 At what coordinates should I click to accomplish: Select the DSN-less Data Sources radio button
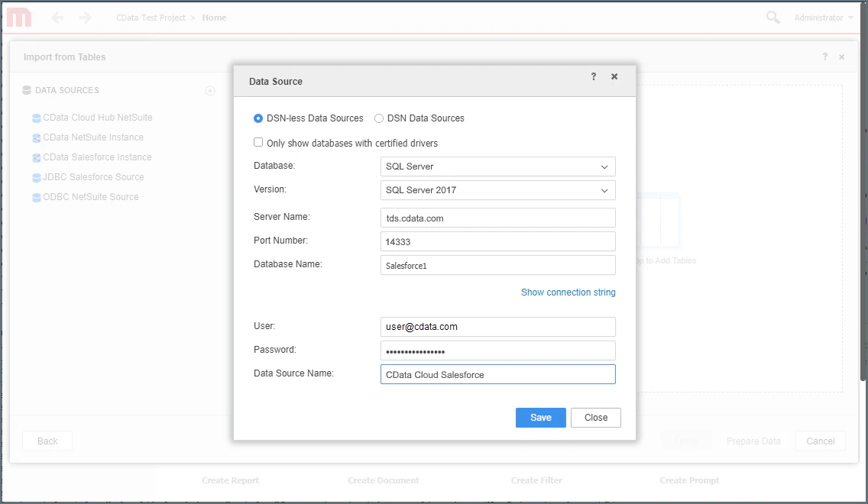point(257,118)
